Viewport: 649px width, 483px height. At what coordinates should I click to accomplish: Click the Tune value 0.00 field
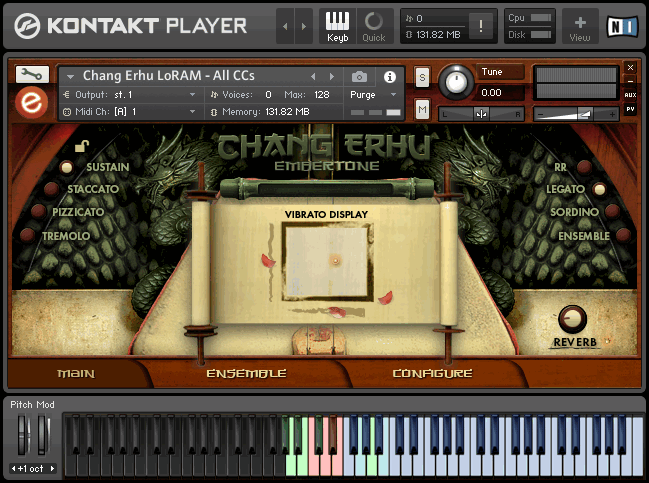[500, 92]
